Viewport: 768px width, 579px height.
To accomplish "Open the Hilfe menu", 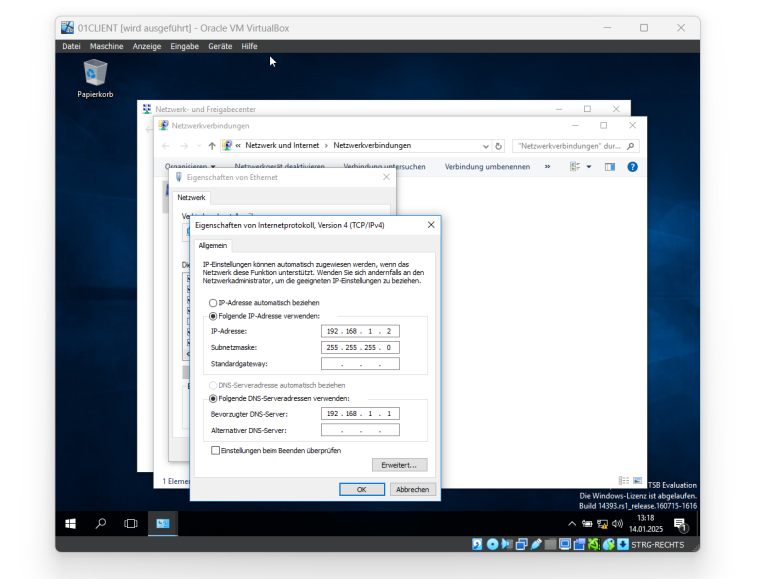I will [x=249, y=46].
